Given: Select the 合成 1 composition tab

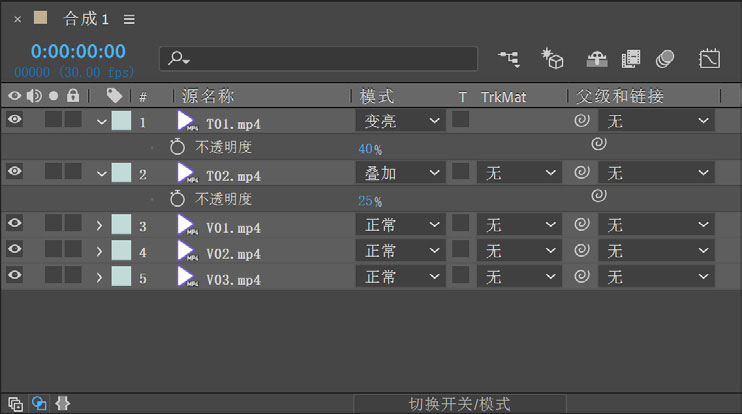Looking at the screenshot, I should (x=85, y=19).
